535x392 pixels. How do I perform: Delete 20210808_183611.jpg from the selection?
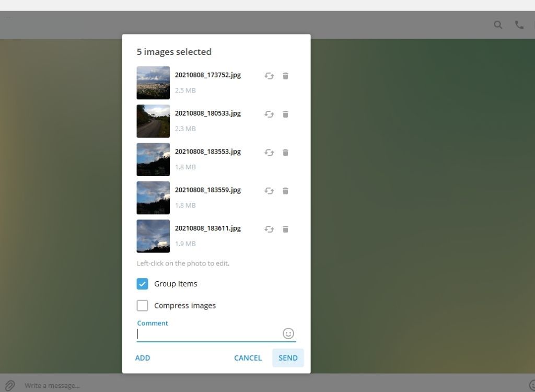coord(286,229)
